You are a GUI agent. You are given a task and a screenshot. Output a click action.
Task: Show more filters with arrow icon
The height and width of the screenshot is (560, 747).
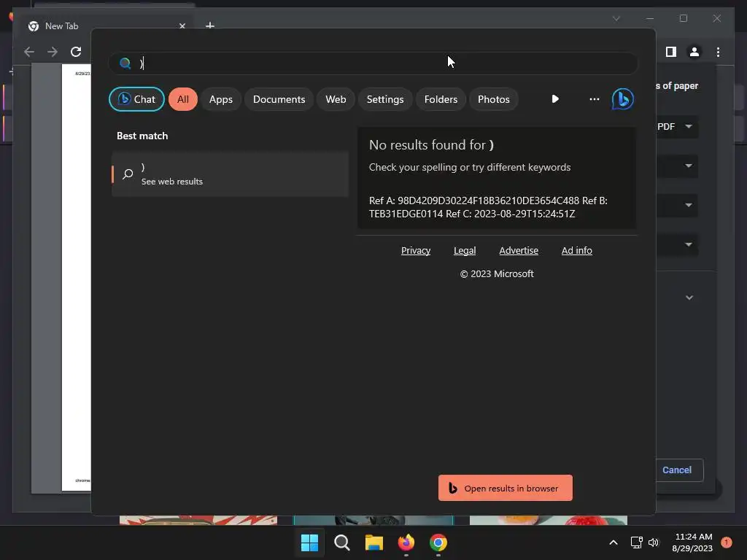[555, 99]
